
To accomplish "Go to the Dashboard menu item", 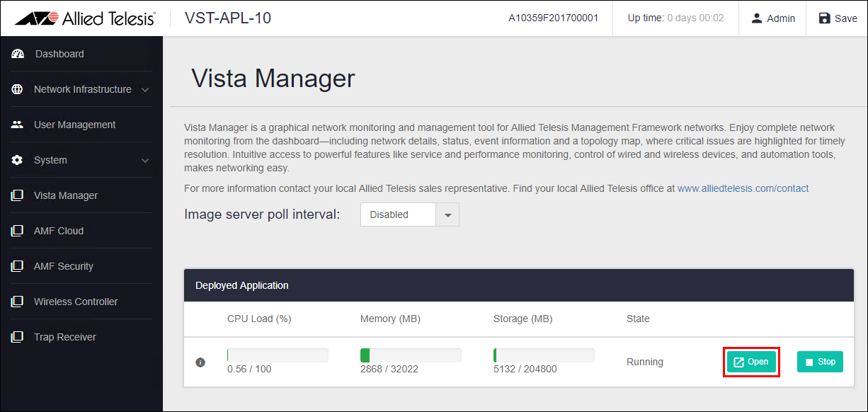I will pos(59,54).
